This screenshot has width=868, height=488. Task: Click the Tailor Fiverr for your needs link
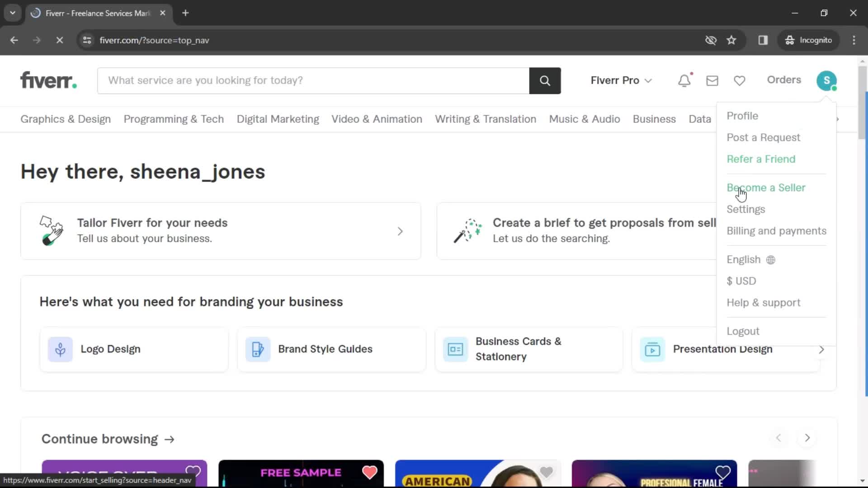pos(221,230)
